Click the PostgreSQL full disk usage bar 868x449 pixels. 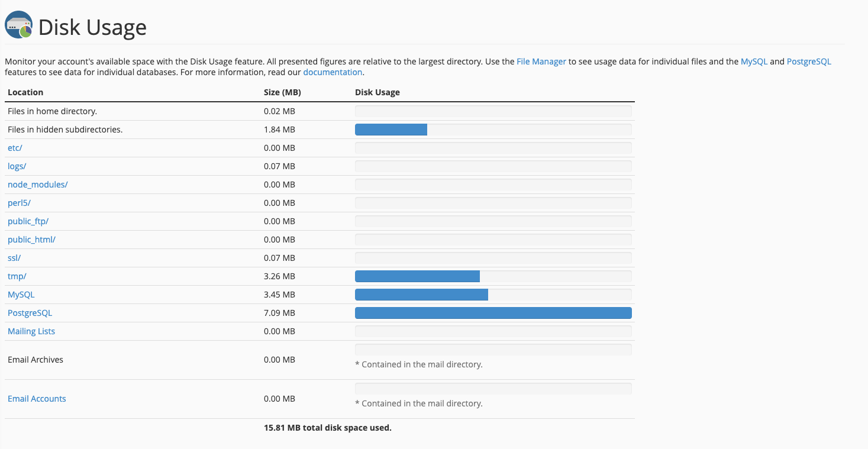(x=493, y=313)
